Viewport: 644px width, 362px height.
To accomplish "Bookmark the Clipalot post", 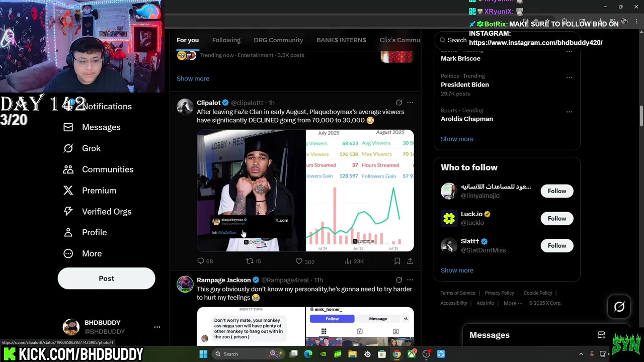I will 397,261.
